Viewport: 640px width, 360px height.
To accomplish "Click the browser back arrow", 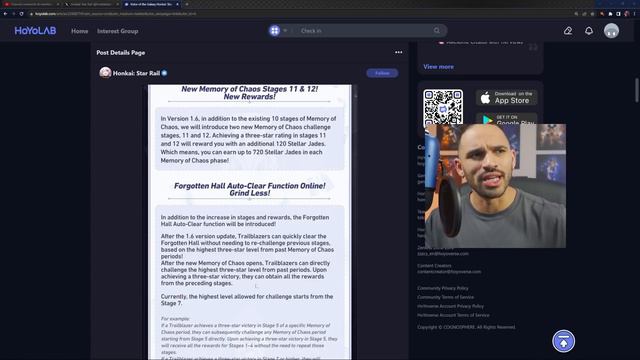I will point(5,13).
